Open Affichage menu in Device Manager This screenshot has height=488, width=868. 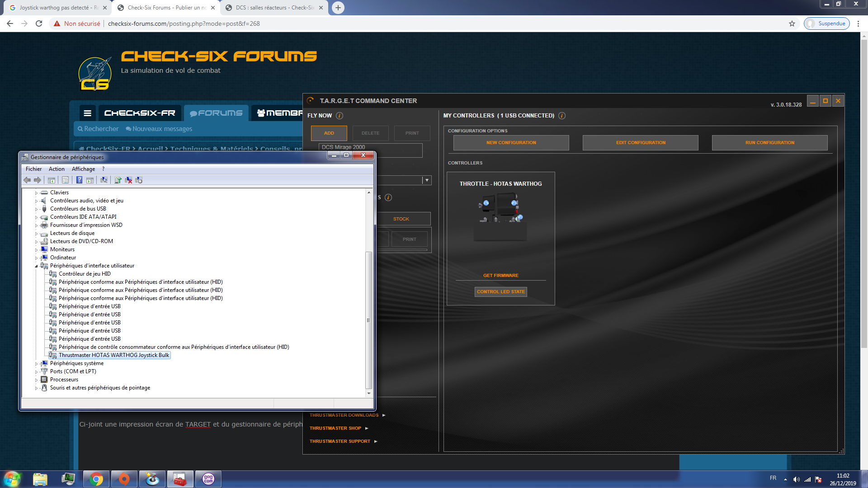(83, 169)
